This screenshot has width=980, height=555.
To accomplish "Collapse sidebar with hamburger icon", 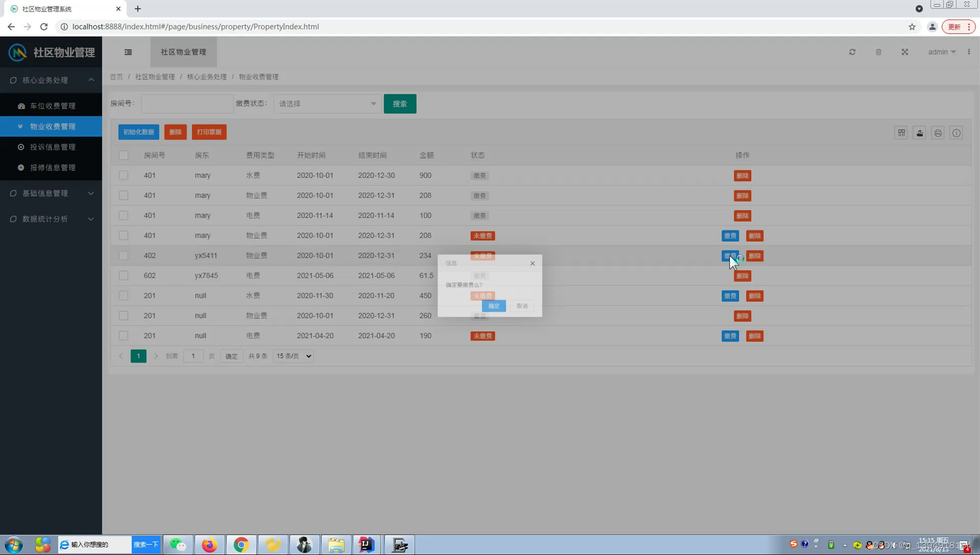I will (x=128, y=52).
